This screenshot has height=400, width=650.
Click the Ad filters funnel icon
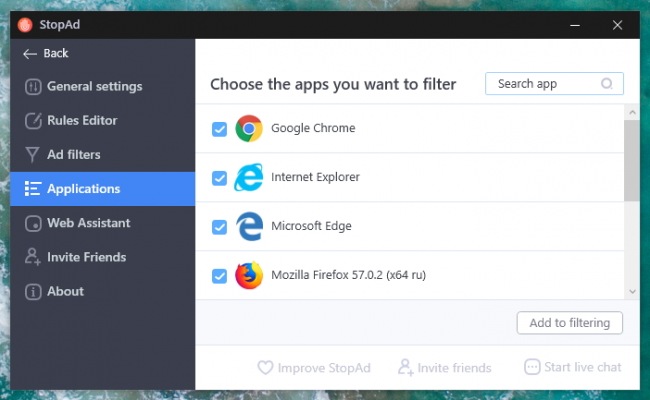coord(32,155)
